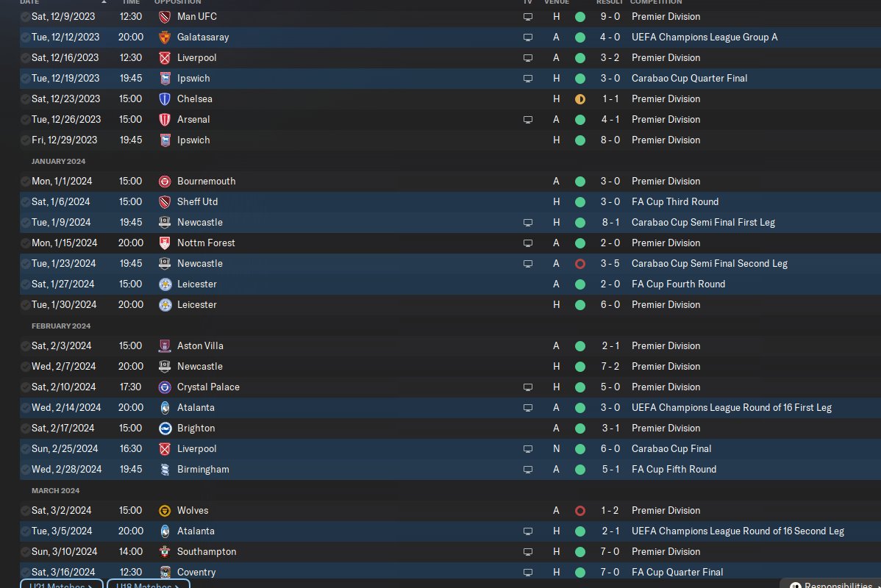The image size is (881, 588).
Task: Open the U18 Matches tab
Action: coord(148,584)
